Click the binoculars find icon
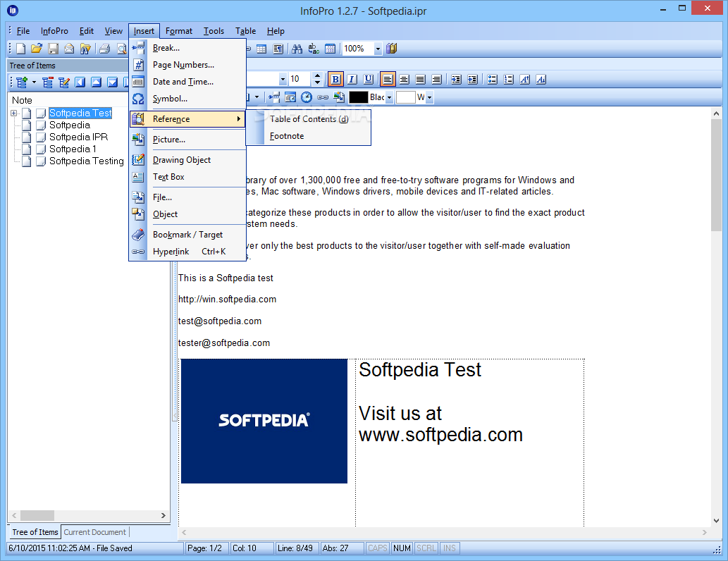This screenshot has width=728, height=561. (297, 49)
